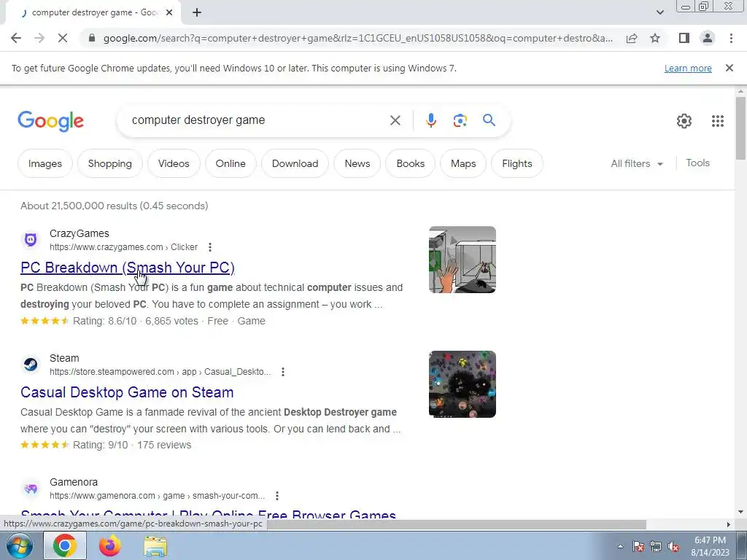747x560 pixels.
Task: Open more options for Gamenora result
Action: (277, 496)
